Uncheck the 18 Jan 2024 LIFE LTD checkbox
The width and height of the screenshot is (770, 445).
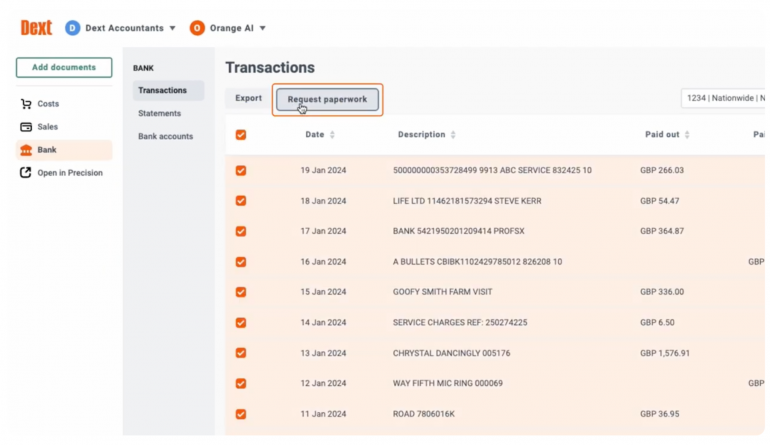(241, 201)
